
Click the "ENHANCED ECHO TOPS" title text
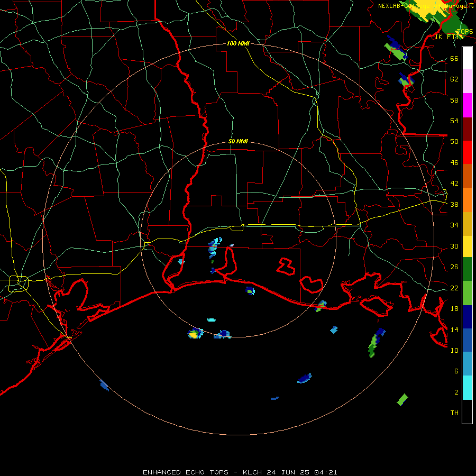click(186, 472)
